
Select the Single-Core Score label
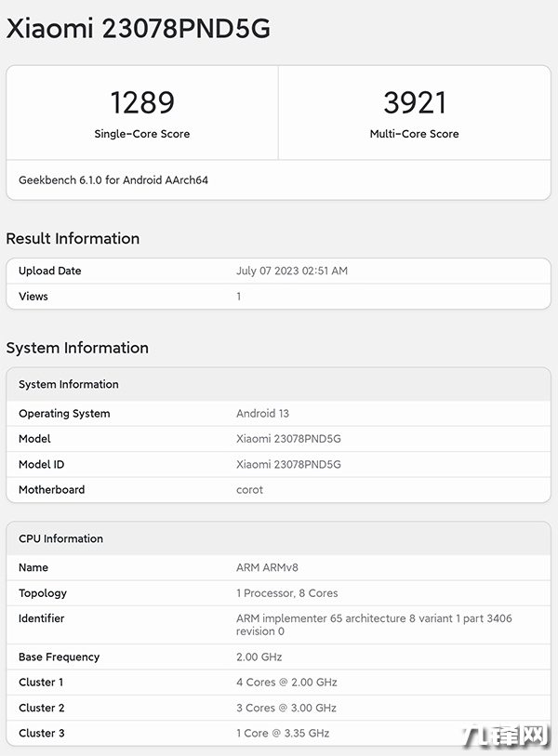click(141, 134)
